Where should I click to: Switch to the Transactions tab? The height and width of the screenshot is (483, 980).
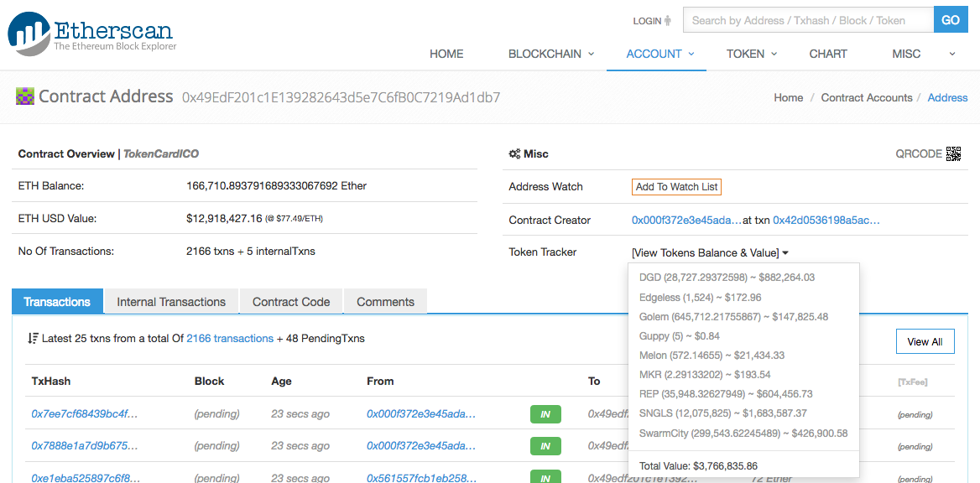tap(57, 302)
